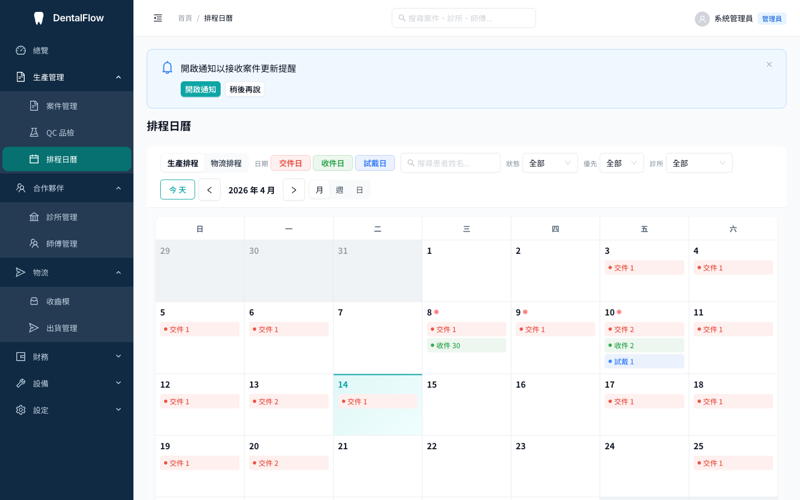
Task: Dismiss the notification banner with X
Action: pos(769,64)
